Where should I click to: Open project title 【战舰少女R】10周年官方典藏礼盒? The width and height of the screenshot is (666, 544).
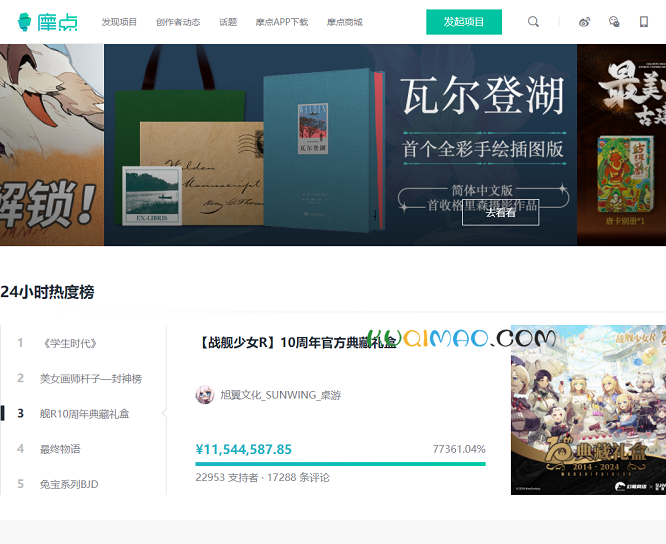(297, 342)
